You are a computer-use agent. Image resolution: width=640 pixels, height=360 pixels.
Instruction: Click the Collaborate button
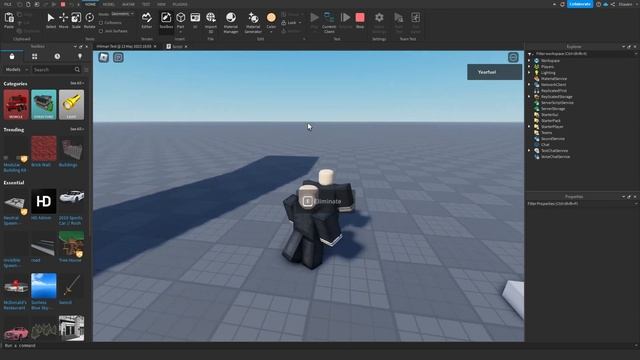[580, 4]
